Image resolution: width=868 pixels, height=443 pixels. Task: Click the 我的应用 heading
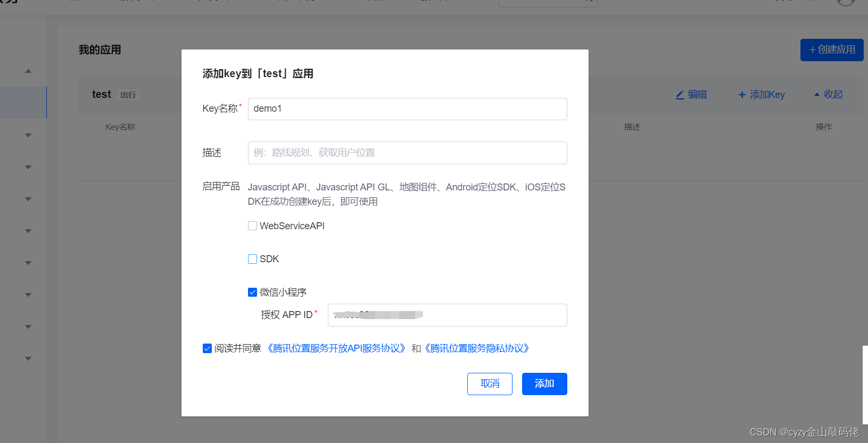pyautogui.click(x=100, y=50)
